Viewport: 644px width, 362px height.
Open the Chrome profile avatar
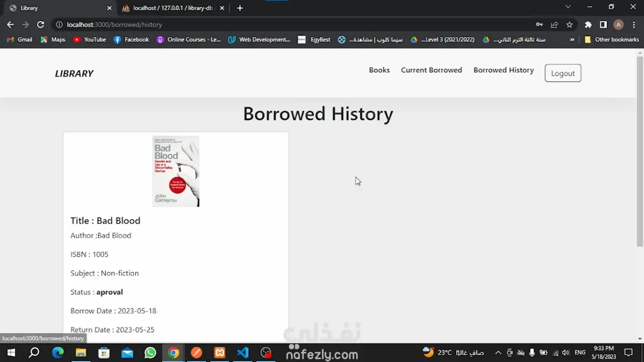[618, 24]
